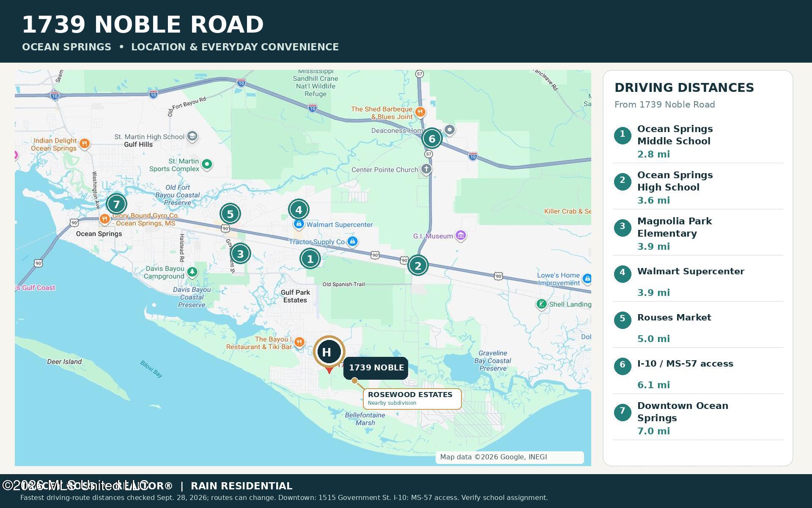Click map marker 4 above Walmart Supercenter
The height and width of the screenshot is (508, 812).
299,210
